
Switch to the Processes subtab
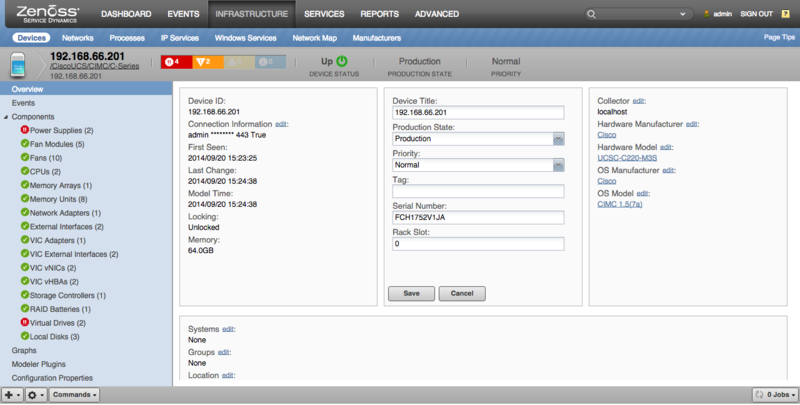[127, 38]
